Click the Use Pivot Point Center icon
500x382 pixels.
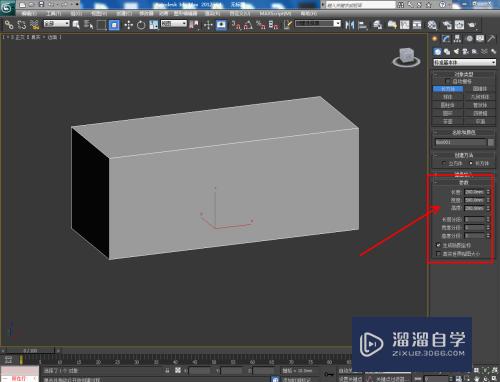[x=194, y=25]
